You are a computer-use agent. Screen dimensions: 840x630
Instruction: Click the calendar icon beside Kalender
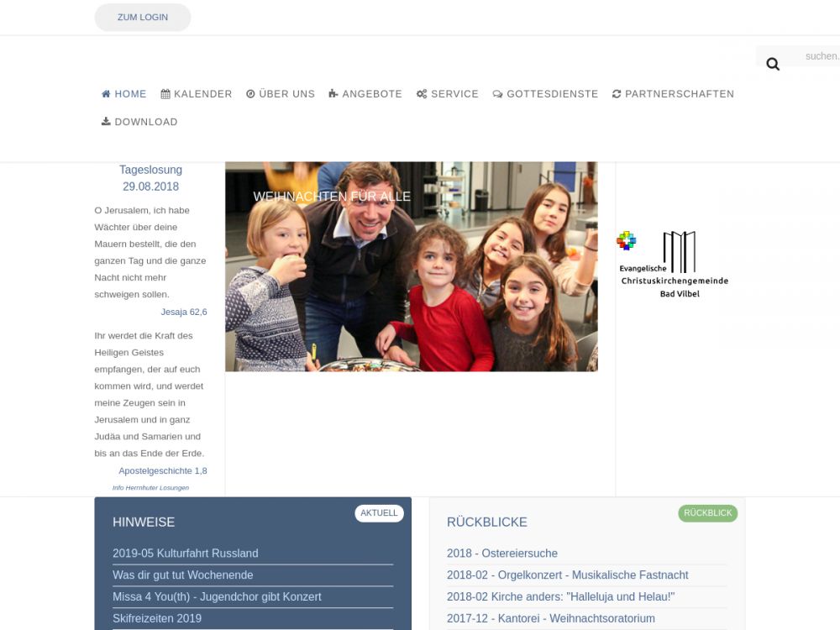165,94
